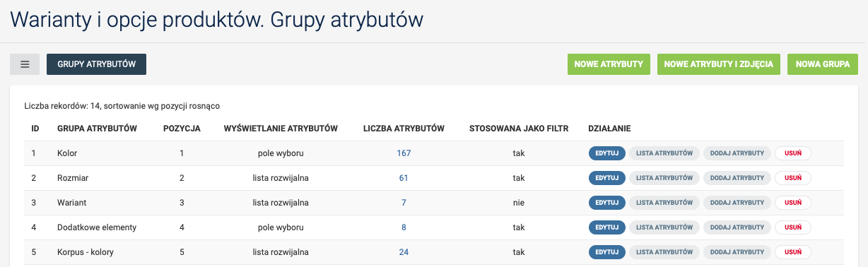Image resolution: width=868 pixels, height=267 pixels.
Task: Edit the Wariant attribute group
Action: pos(607,203)
